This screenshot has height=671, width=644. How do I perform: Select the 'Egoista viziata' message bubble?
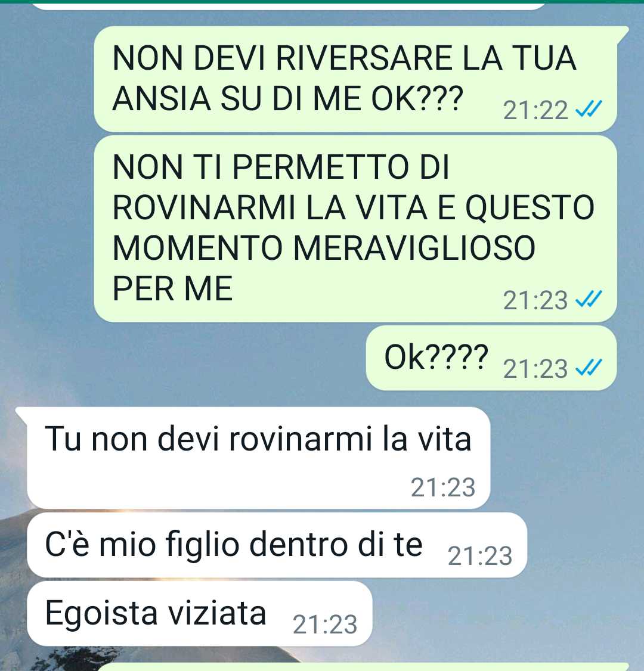[x=200, y=613]
